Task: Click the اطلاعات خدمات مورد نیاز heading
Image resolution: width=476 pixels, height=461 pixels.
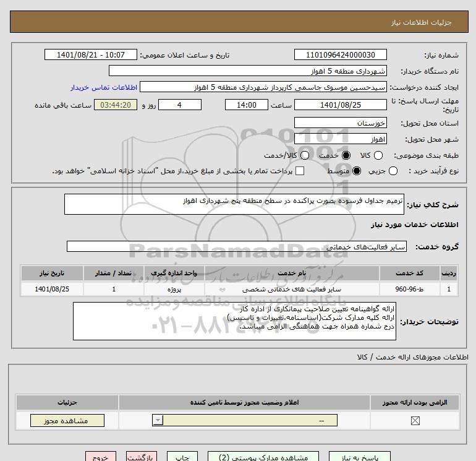Action: point(414,225)
